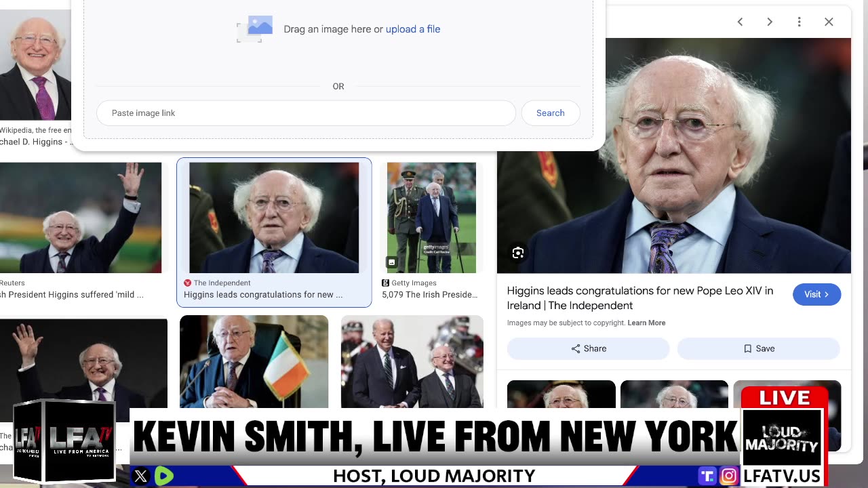Click the Truth Social T icon

pos(707,476)
